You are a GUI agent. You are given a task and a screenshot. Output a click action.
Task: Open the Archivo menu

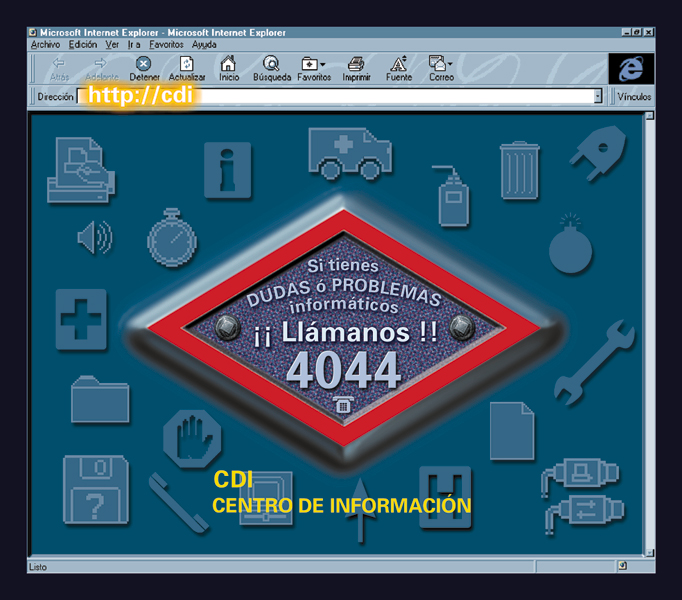point(45,45)
